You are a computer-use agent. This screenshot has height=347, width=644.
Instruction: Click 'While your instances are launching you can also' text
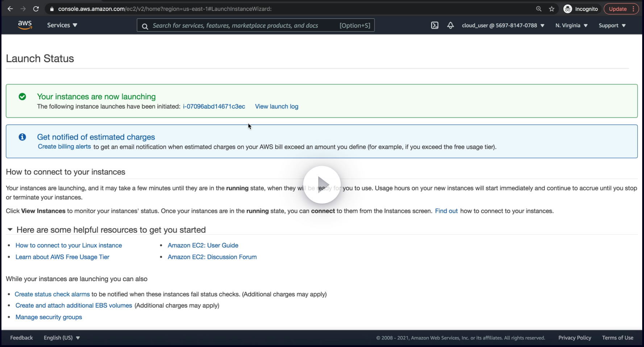point(76,279)
